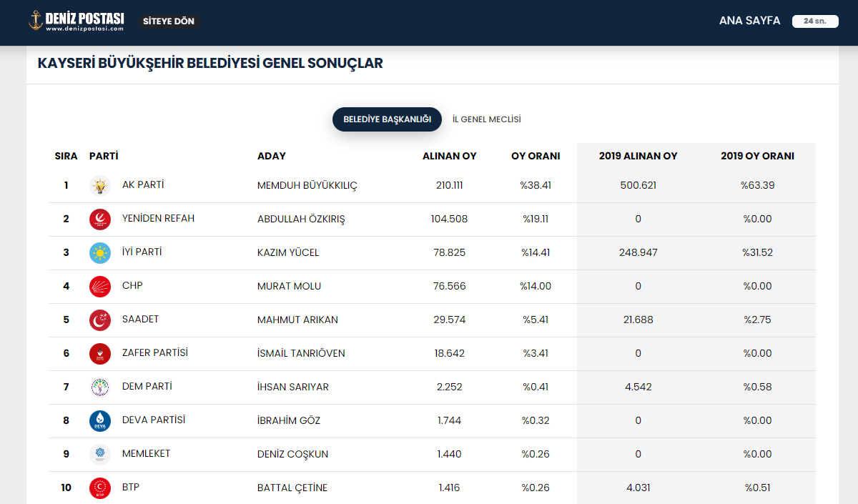Click the CHP party name
The image size is (858, 504).
coord(132,285)
